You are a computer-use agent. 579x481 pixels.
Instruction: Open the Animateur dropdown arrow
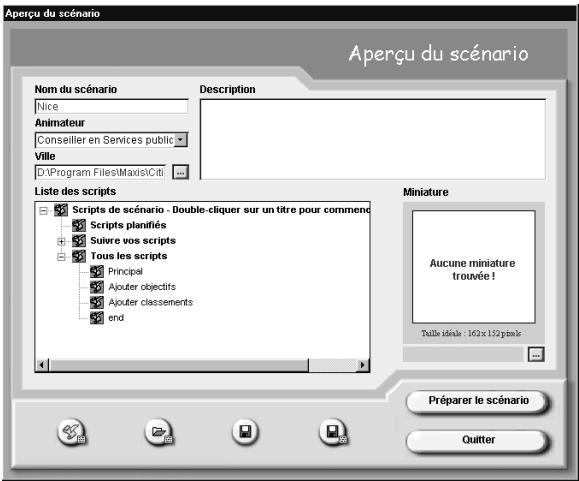(x=181, y=140)
